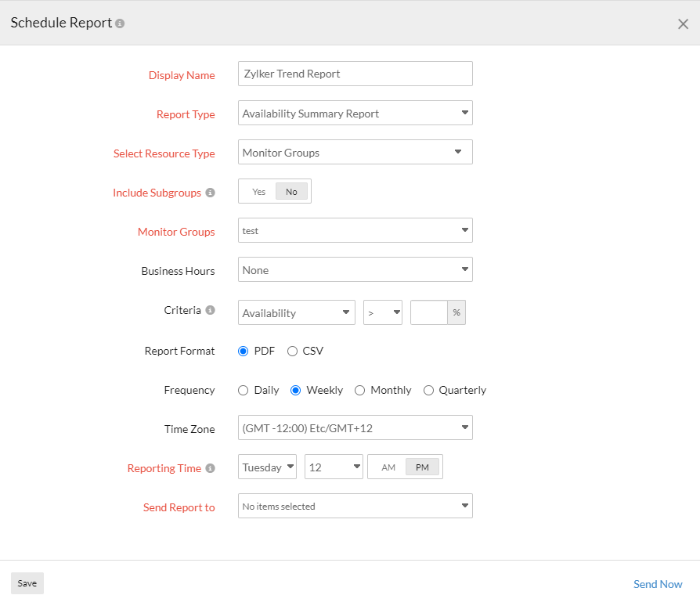Close the Schedule Report dialog

pyautogui.click(x=683, y=23)
